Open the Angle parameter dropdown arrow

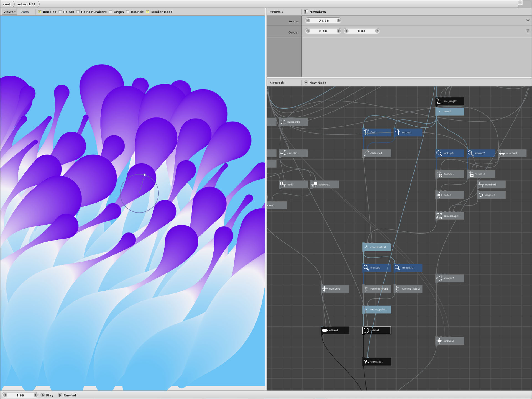click(528, 21)
